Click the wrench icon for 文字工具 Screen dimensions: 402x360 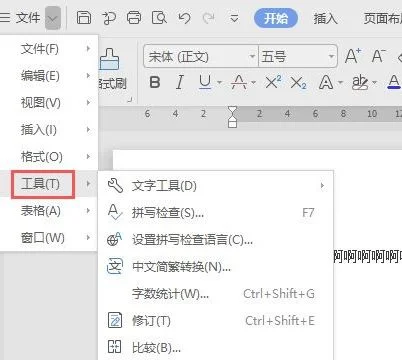point(115,185)
